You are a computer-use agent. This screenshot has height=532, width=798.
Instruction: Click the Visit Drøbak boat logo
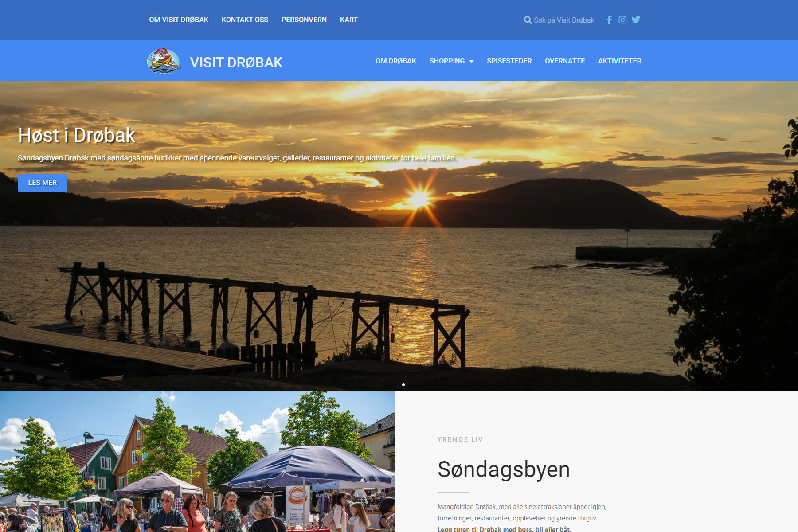[164, 61]
